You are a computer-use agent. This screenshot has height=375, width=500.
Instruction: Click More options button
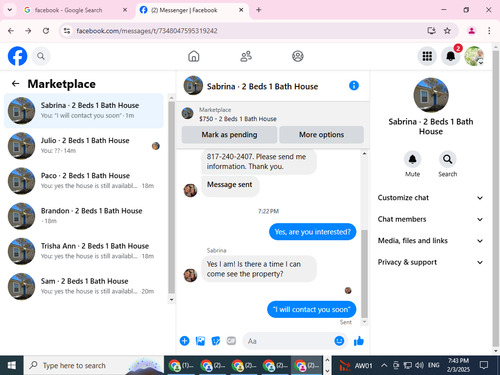[321, 135]
